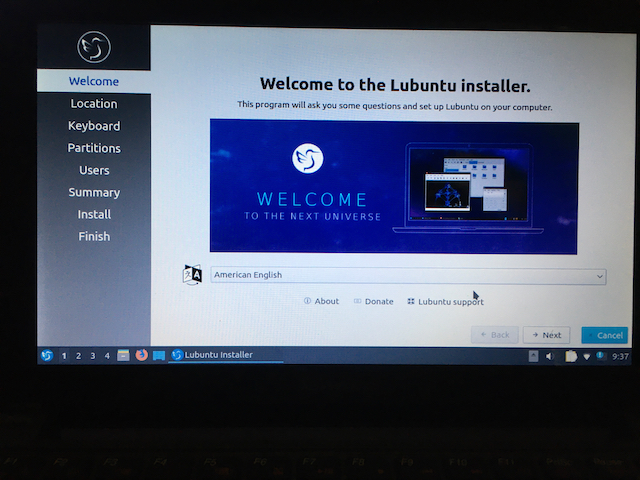The image size is (640, 480).
Task: Switch to virtual desktop 2
Action: click(78, 356)
